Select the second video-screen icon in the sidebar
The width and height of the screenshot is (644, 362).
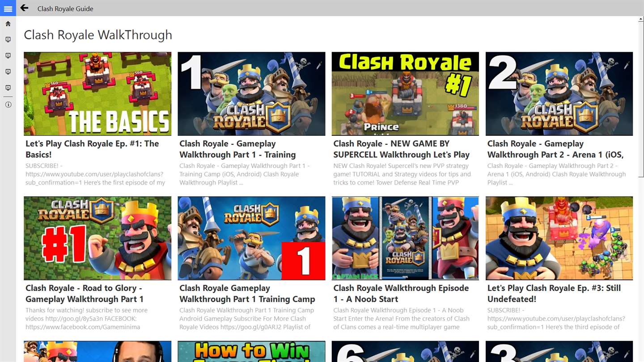8,56
